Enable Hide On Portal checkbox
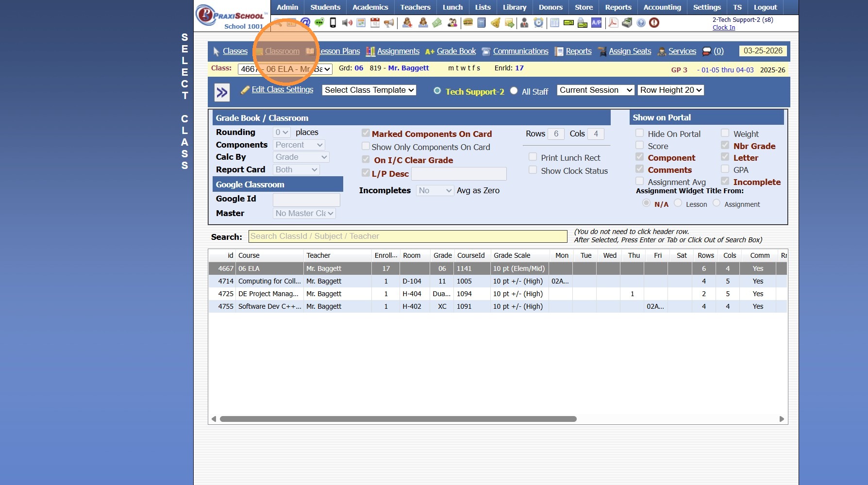868x485 pixels. point(640,133)
